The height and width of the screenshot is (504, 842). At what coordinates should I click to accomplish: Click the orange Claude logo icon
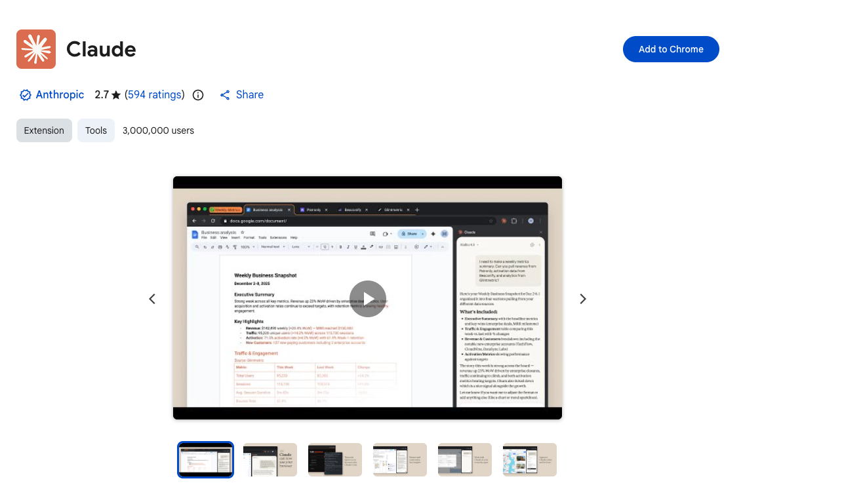click(36, 49)
